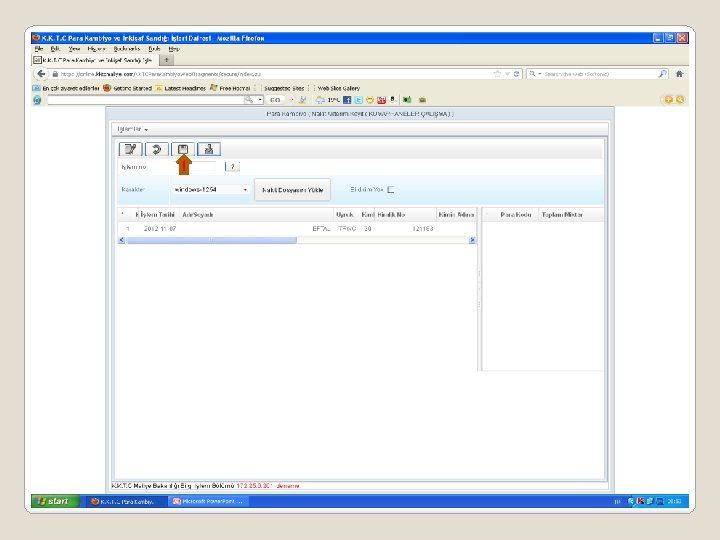Open the Suggested Sites bookmark

pyautogui.click(x=284, y=88)
